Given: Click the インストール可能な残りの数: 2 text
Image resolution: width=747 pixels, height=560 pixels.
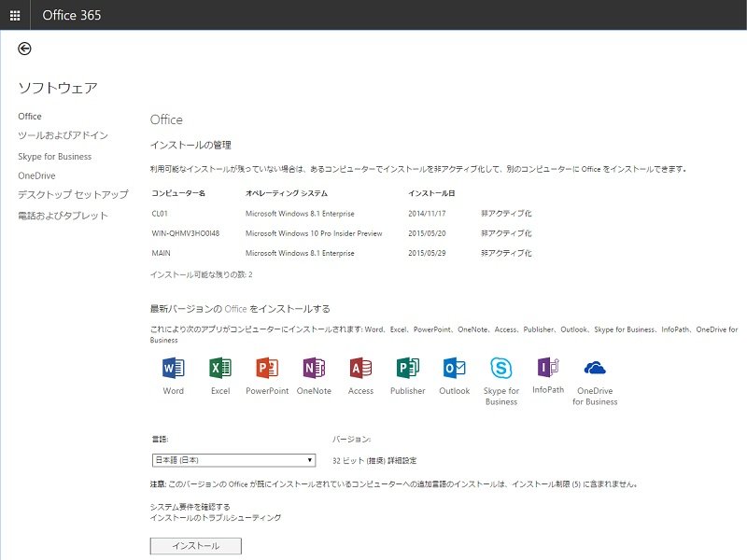Looking at the screenshot, I should click(201, 274).
